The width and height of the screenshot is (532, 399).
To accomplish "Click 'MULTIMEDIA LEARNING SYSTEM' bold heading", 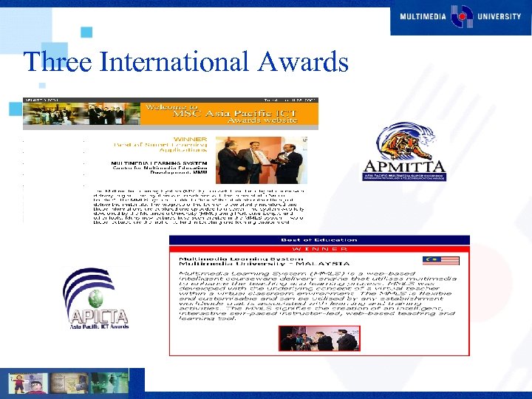I will (x=159, y=163).
